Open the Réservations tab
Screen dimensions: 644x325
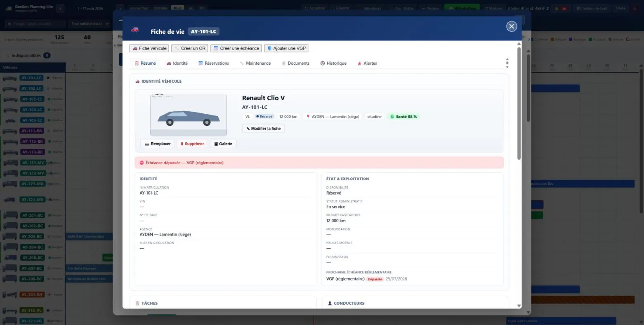click(213, 63)
